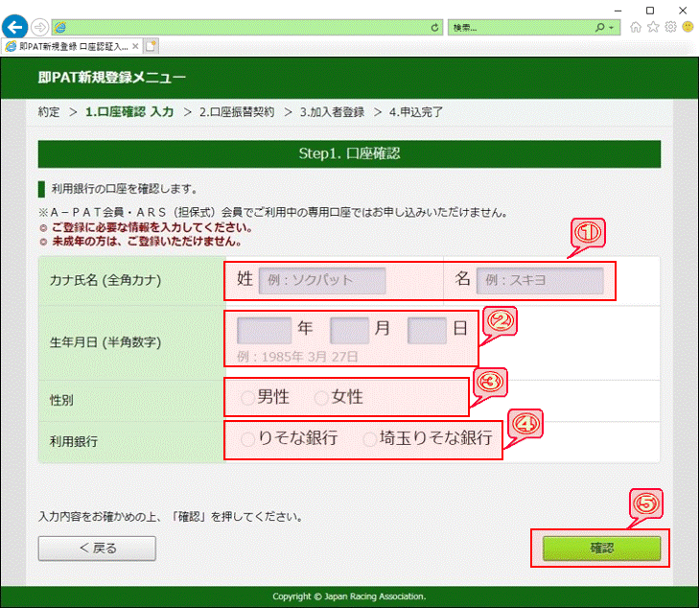Click the カナ氏名 (全角カナ) label
The height and width of the screenshot is (608, 700).
pos(105,280)
